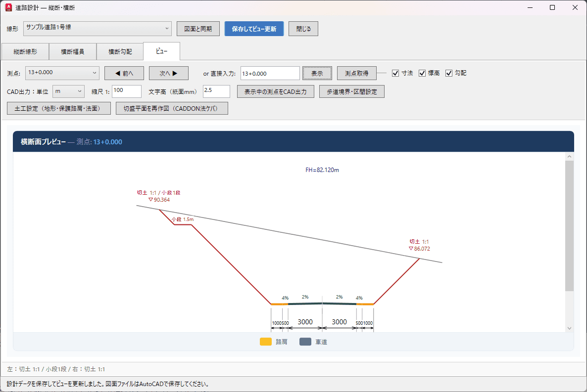Click the preview scrollbar down arrow
The height and width of the screenshot is (392, 587).
coord(569,328)
